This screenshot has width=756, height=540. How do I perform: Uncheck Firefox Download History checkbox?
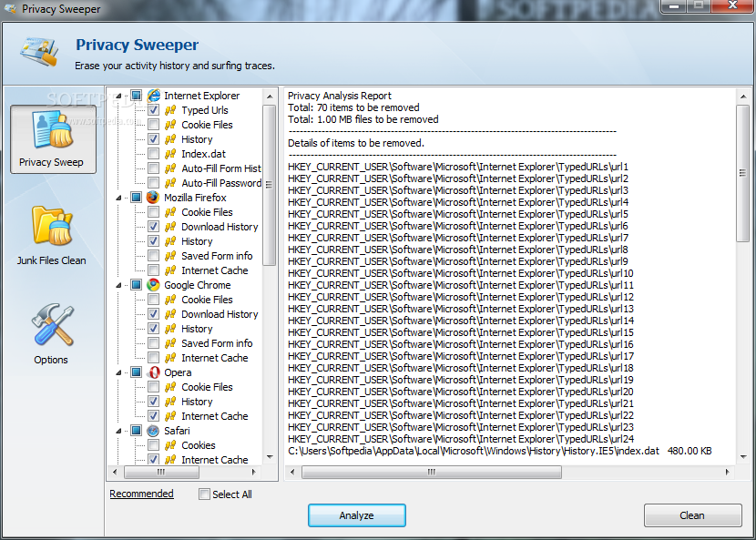153,227
